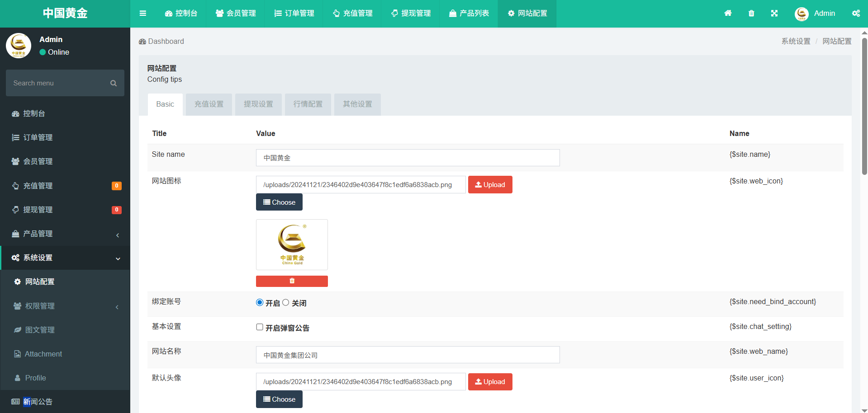
Task: Expand 权限管理 submenu
Action: tap(65, 306)
